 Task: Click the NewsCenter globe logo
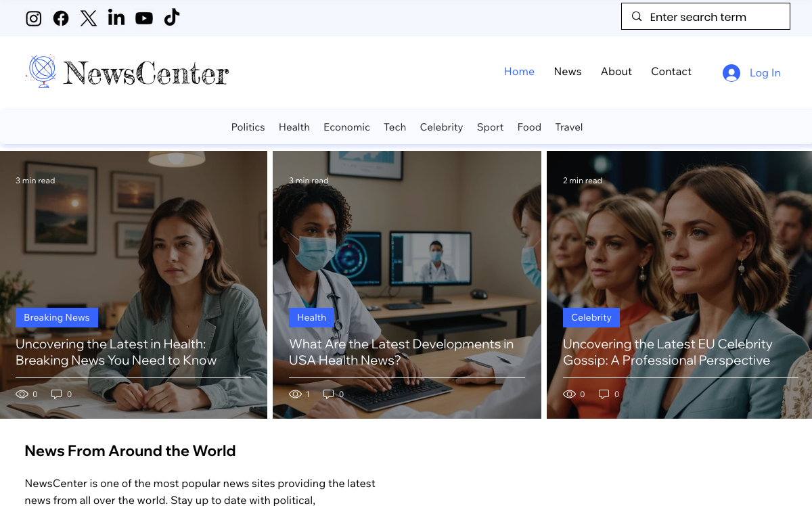pos(41,71)
